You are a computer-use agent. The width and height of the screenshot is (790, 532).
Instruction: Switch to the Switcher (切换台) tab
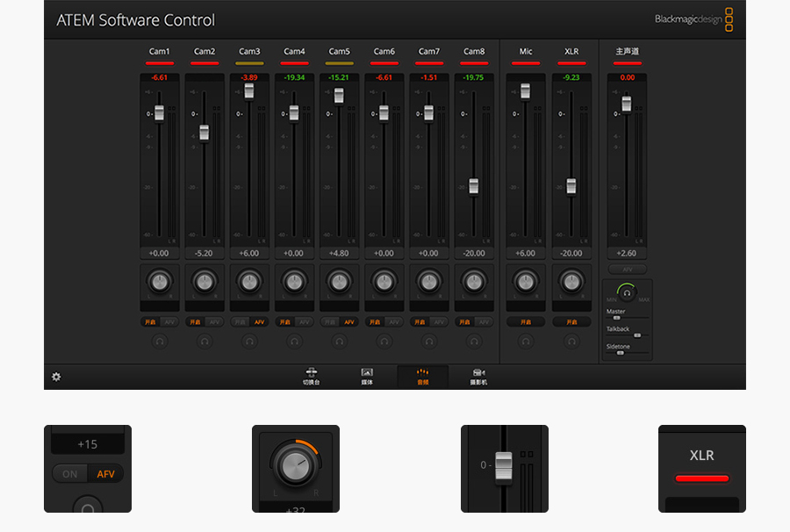click(x=312, y=377)
